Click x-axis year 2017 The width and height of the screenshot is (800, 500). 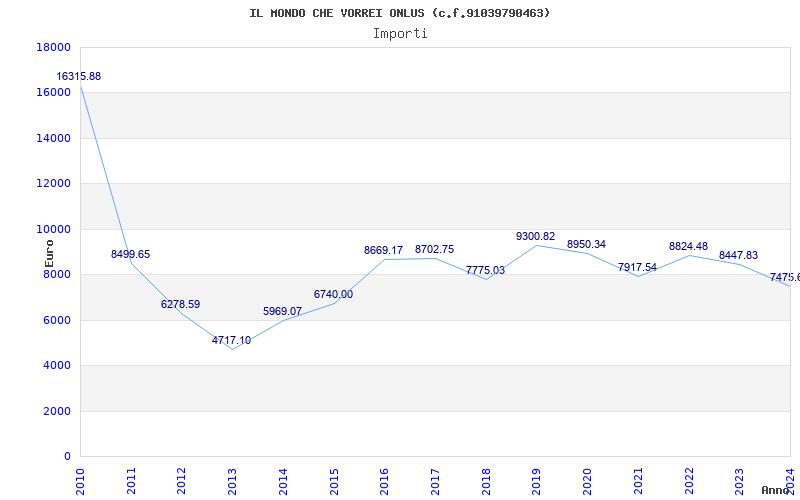pyautogui.click(x=435, y=481)
